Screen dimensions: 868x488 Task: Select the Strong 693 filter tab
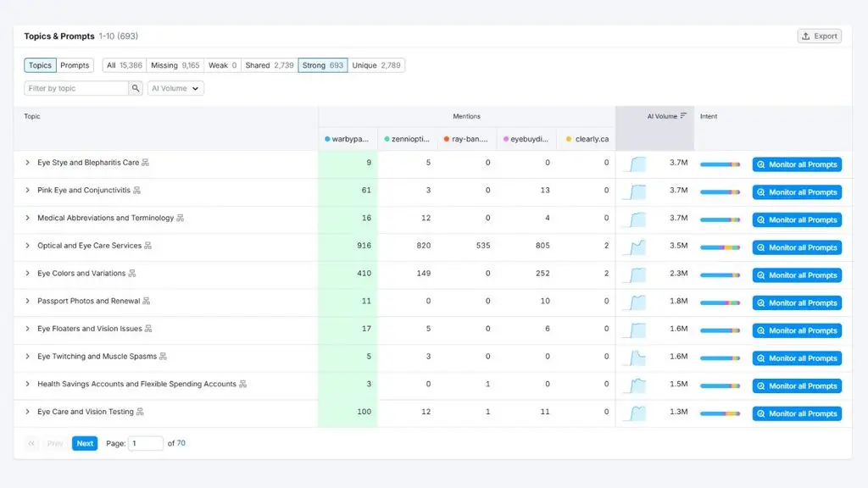click(x=323, y=65)
